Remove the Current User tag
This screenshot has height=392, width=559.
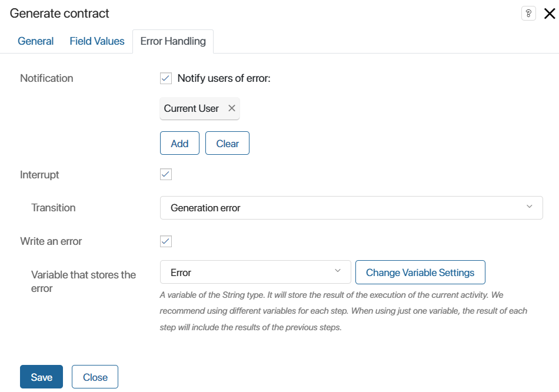[x=232, y=108]
